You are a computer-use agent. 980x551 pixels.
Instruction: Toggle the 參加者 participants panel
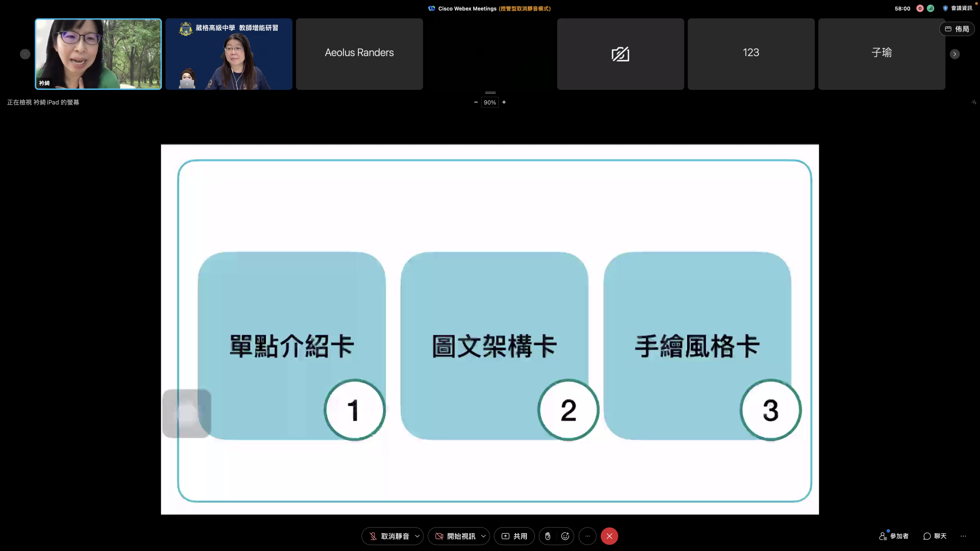click(894, 536)
